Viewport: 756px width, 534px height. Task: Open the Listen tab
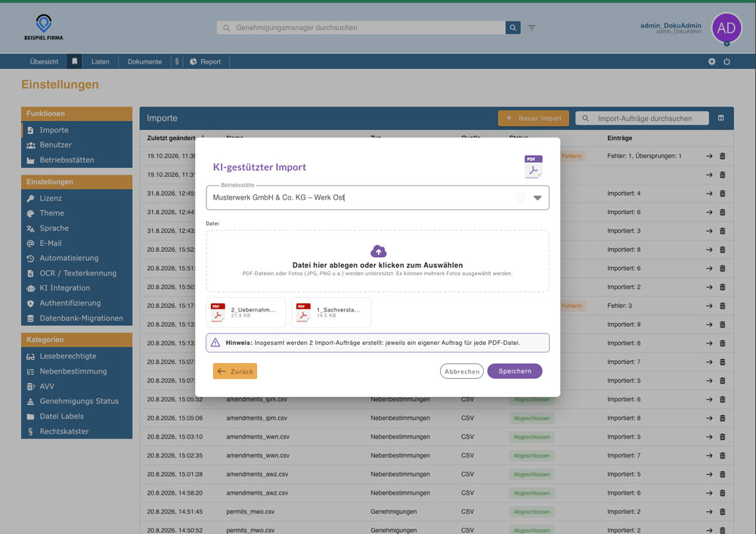coord(101,62)
